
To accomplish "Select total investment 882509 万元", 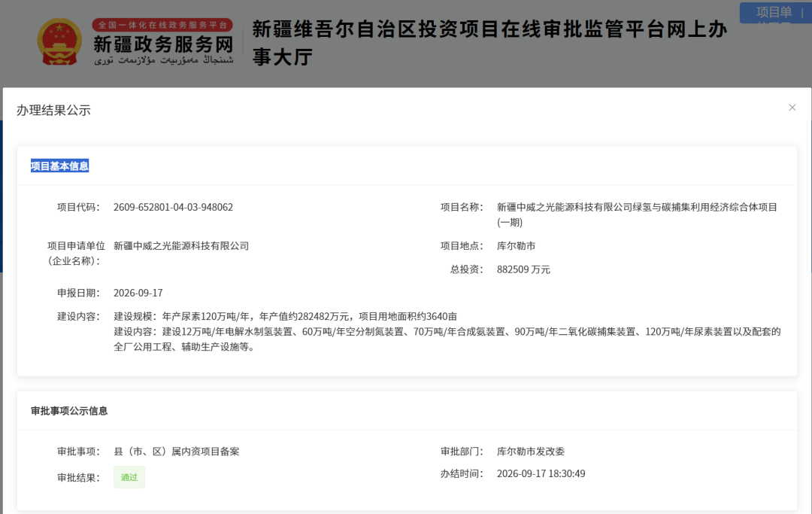I will click(523, 269).
